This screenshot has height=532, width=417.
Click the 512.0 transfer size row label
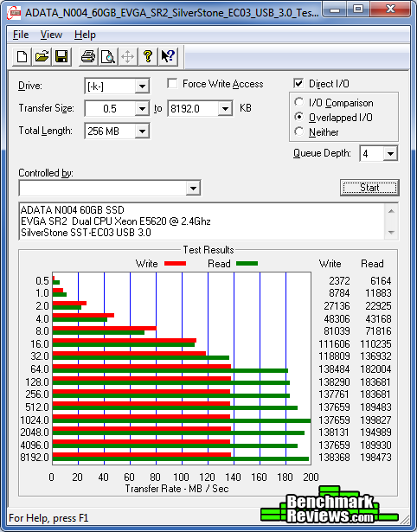point(37,407)
